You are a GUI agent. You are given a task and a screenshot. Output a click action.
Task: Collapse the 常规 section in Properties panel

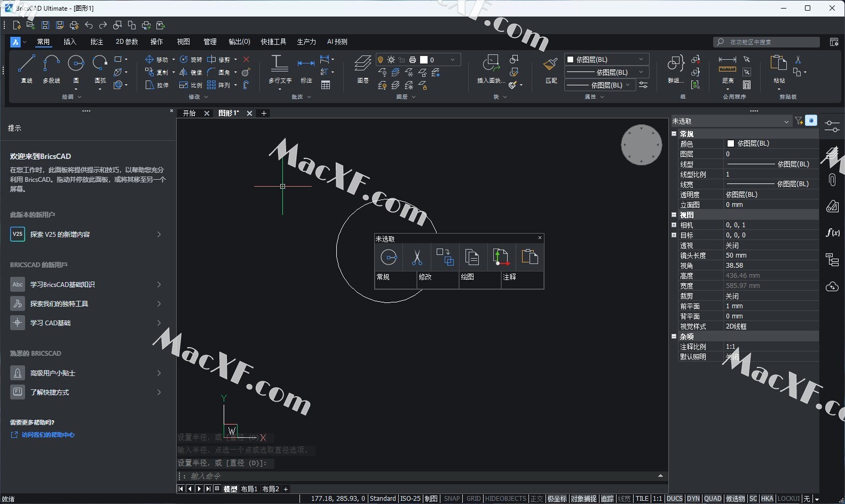(674, 134)
